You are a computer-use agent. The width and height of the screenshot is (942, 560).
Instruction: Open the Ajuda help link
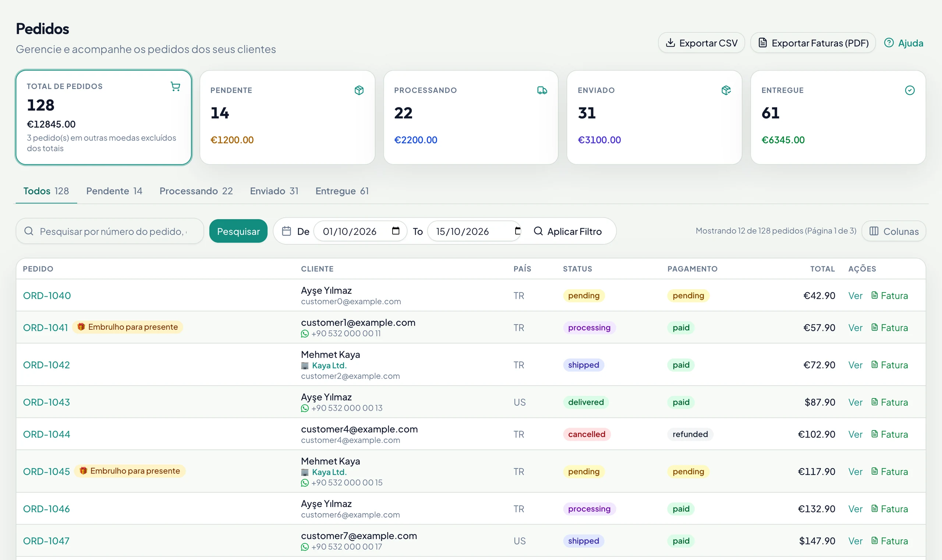(903, 43)
